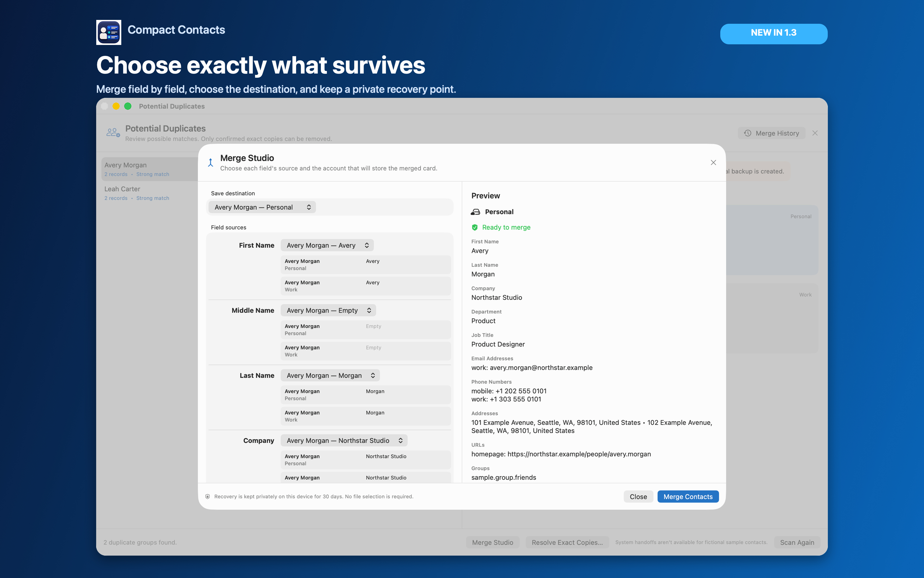The width and height of the screenshot is (924, 578).
Task: Click the Merge Studio merge arrow icon
Action: (x=210, y=162)
